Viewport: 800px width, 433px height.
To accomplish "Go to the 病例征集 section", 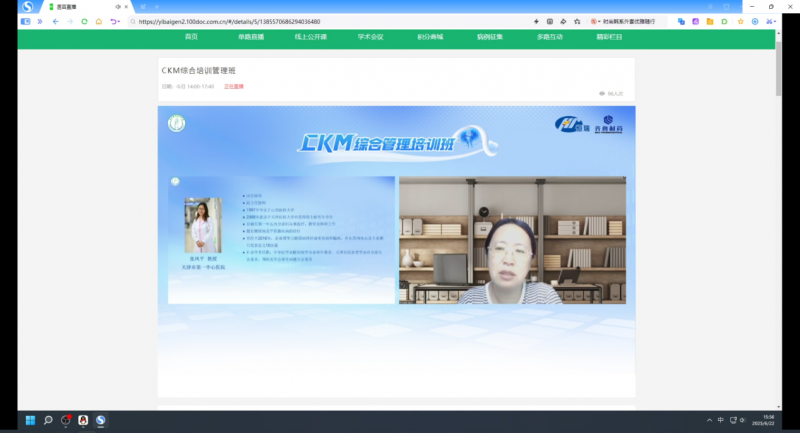I will 490,37.
